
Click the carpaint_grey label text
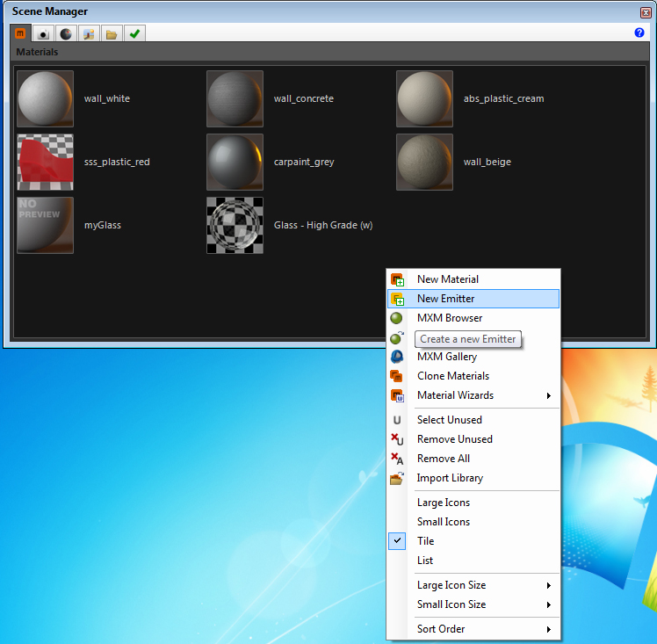click(x=304, y=163)
